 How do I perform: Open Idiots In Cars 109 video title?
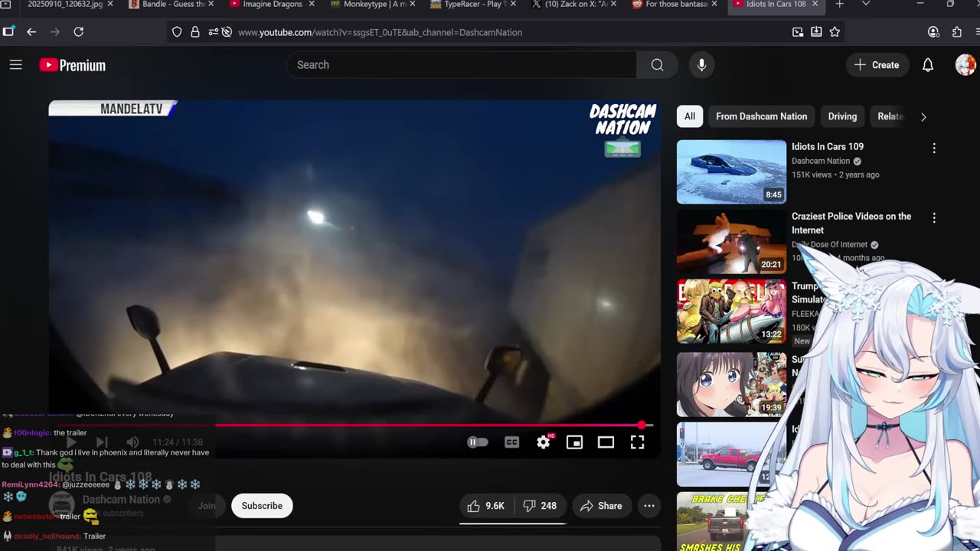coord(828,146)
